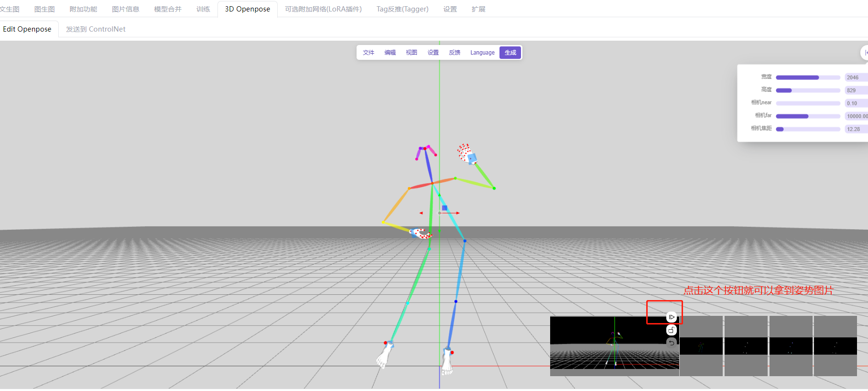Click the unlock padlock icon beside preview
The height and width of the screenshot is (391, 868).
pos(671,330)
